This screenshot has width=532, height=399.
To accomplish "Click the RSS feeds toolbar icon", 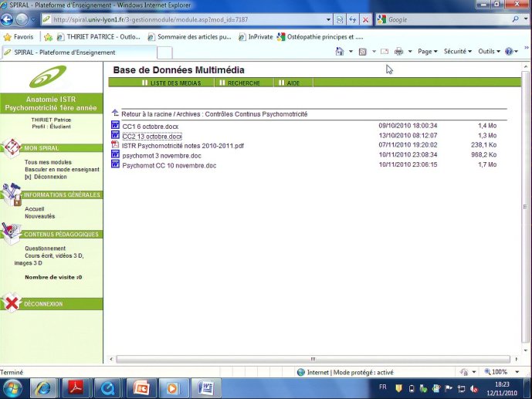I will (x=363, y=52).
